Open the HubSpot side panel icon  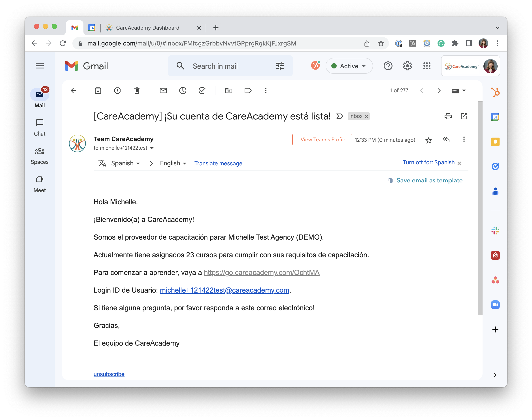495,92
